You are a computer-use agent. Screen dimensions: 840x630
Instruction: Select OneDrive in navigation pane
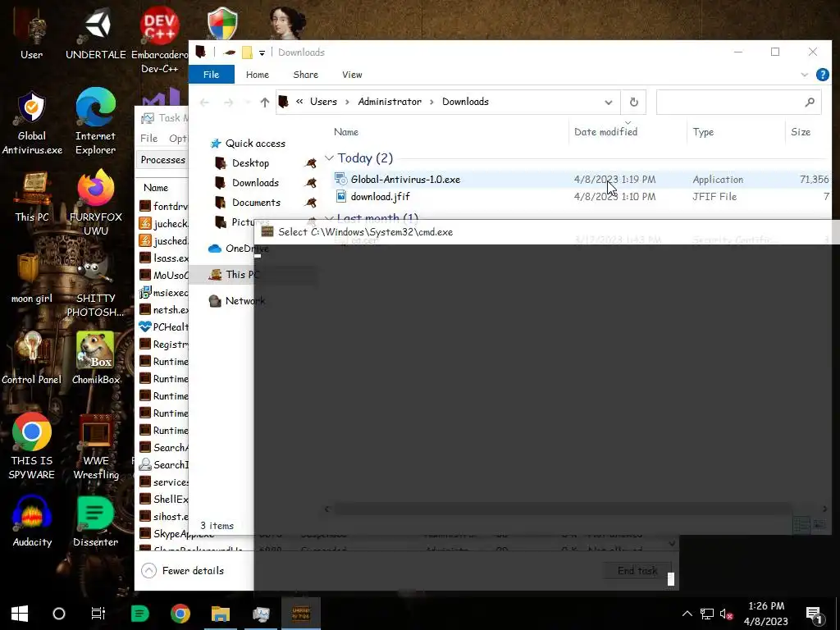pyautogui.click(x=239, y=248)
